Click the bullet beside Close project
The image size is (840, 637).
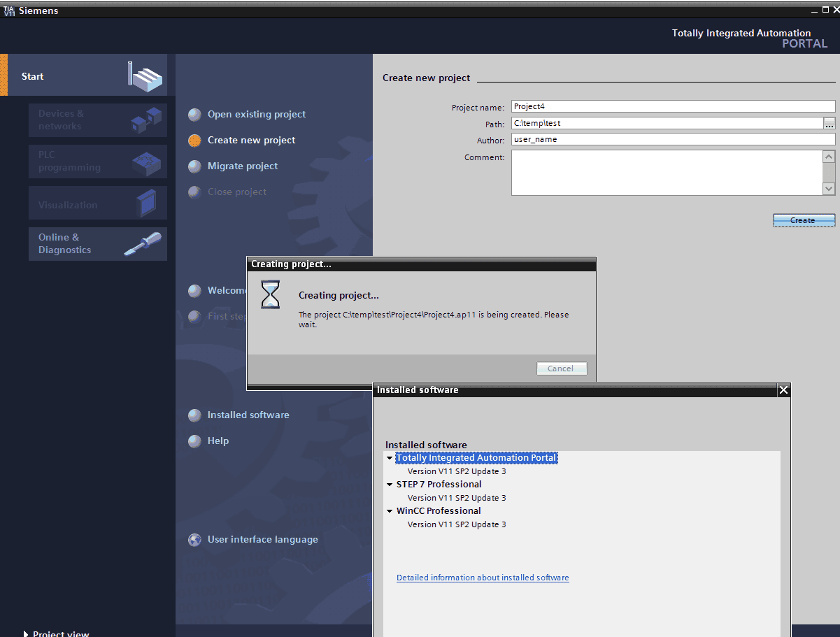pos(194,192)
